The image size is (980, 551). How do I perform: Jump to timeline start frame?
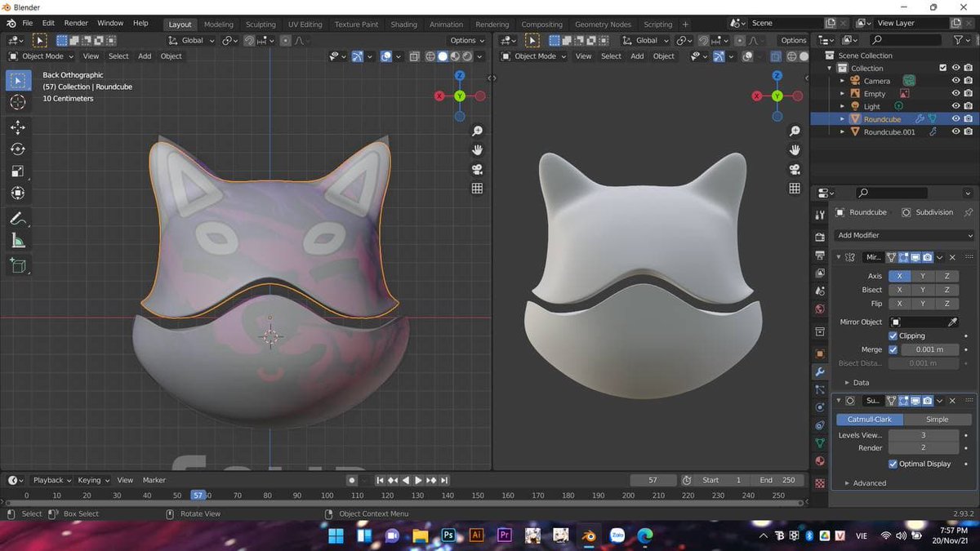point(380,480)
